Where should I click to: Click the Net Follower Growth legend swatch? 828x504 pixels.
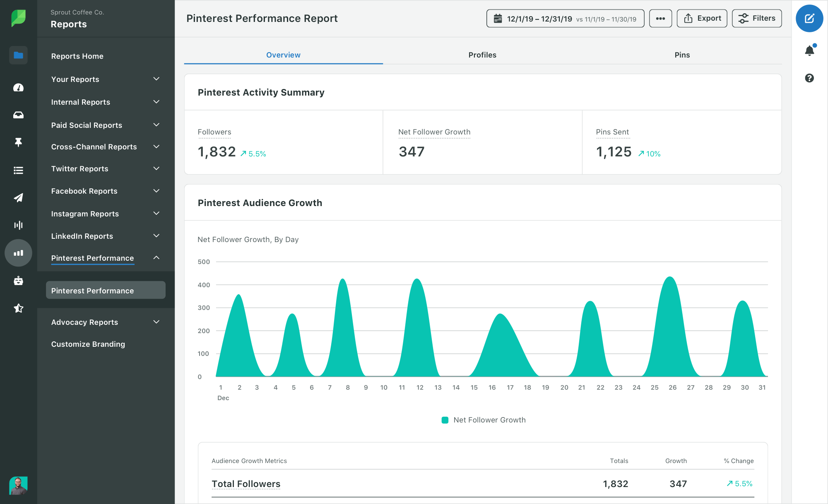pyautogui.click(x=445, y=420)
